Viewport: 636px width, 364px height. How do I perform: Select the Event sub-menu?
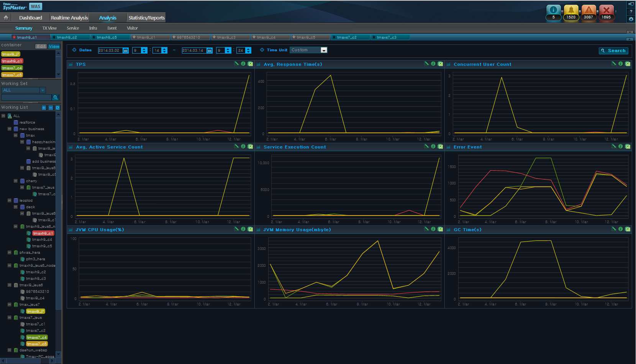click(112, 28)
